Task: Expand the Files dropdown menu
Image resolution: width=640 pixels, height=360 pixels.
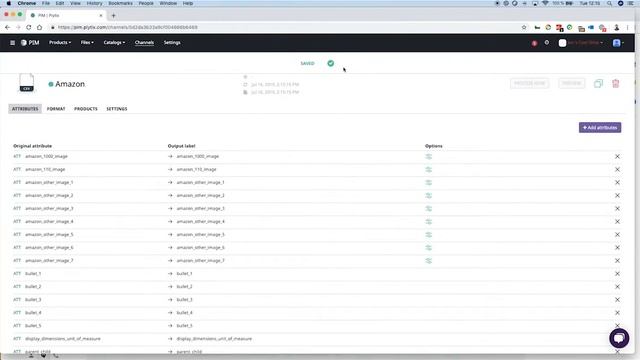Action: click(x=87, y=42)
